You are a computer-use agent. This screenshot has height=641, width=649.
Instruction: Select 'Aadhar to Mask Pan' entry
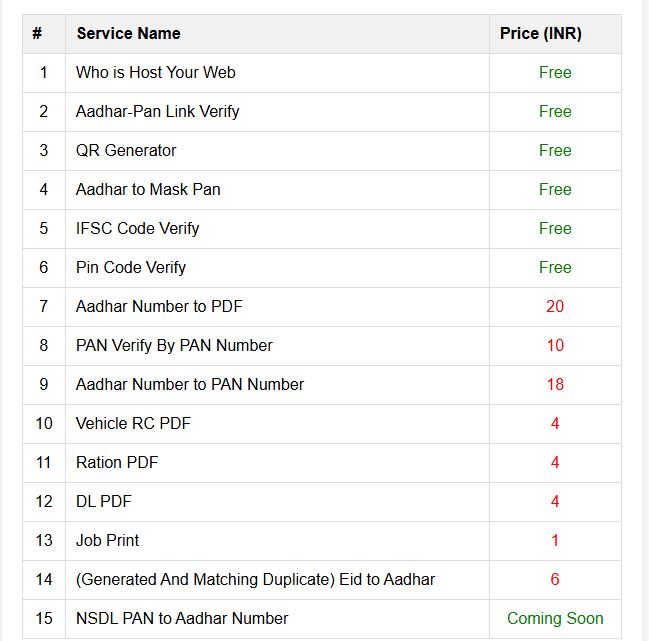[148, 189]
